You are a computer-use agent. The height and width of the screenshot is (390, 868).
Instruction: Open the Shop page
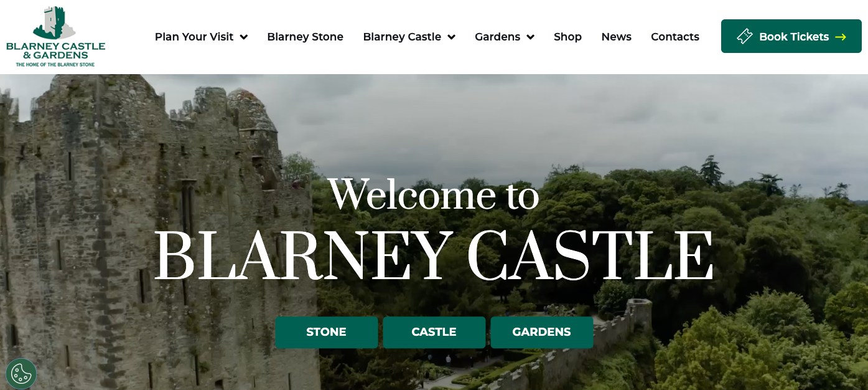click(567, 37)
